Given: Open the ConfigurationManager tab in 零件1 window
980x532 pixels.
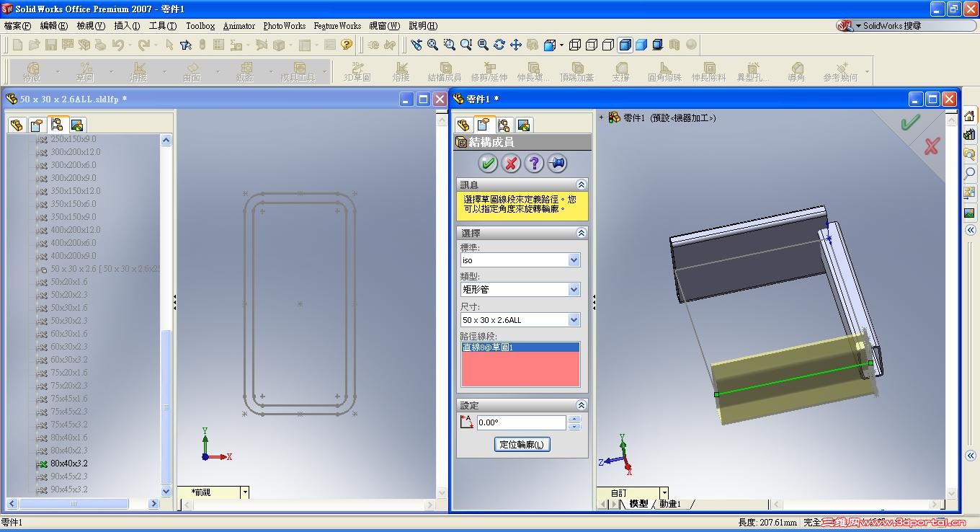Looking at the screenshot, I should (504, 125).
